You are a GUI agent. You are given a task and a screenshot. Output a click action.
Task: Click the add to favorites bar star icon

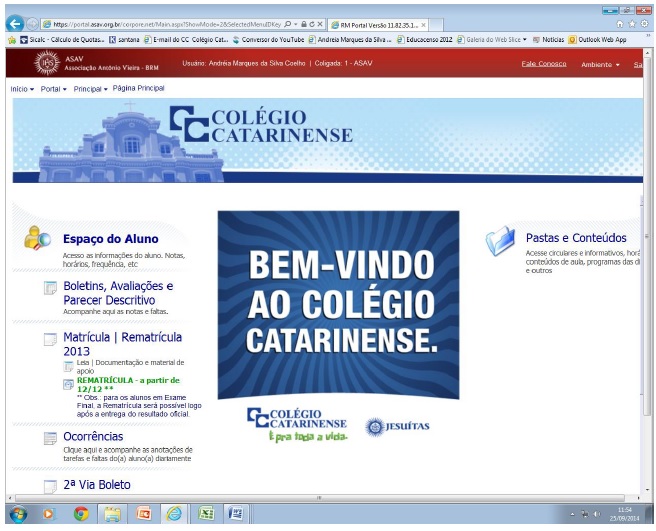[12, 40]
